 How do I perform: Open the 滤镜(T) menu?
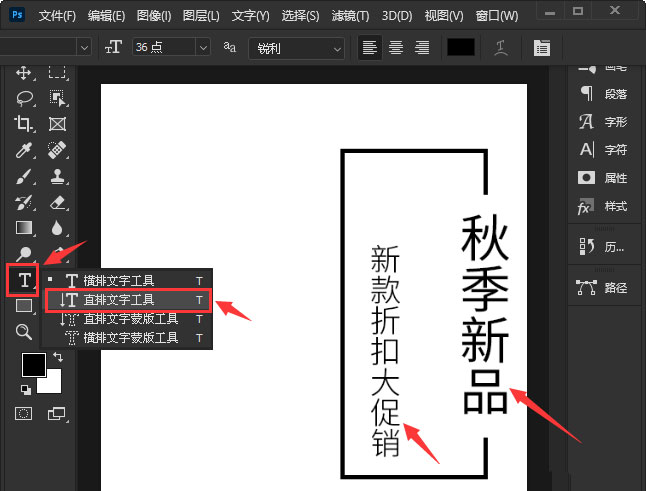tap(350, 16)
